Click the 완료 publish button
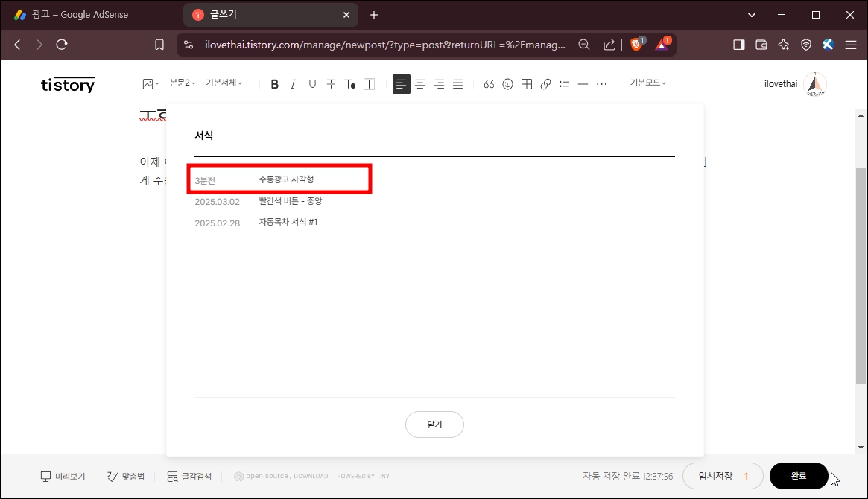 coord(799,475)
